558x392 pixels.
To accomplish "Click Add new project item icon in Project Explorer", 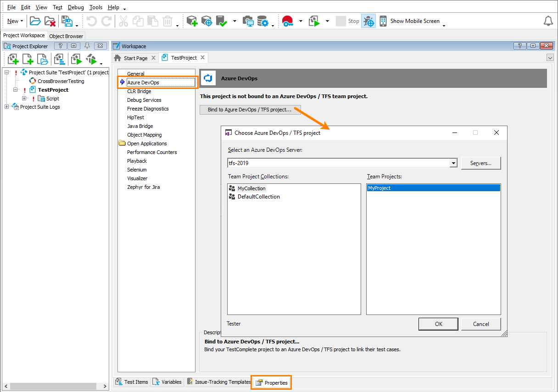I will [x=14, y=59].
